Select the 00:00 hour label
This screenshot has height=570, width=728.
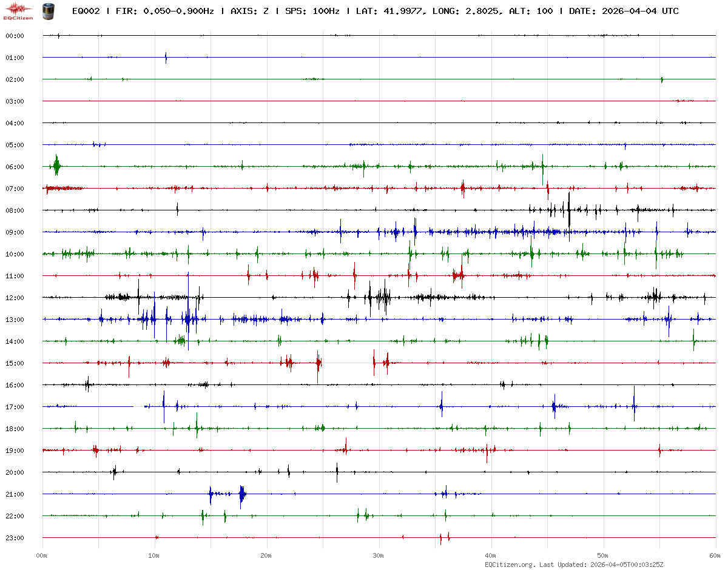[x=15, y=36]
